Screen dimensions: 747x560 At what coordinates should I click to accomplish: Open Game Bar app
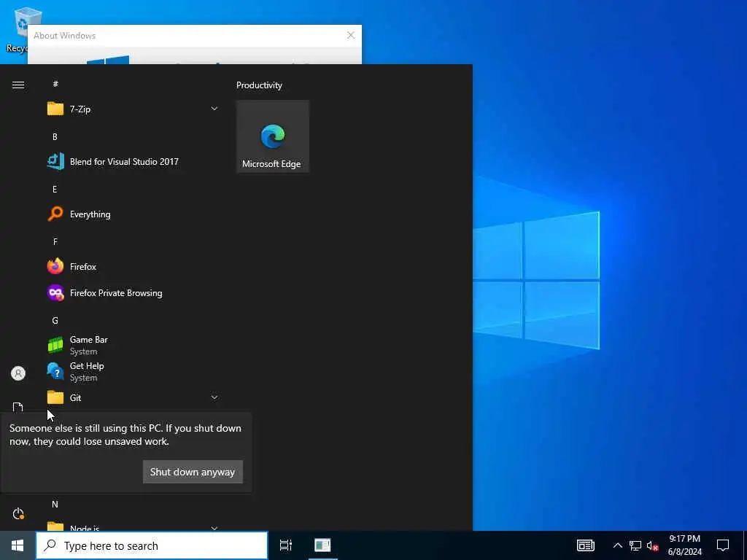(x=133, y=345)
